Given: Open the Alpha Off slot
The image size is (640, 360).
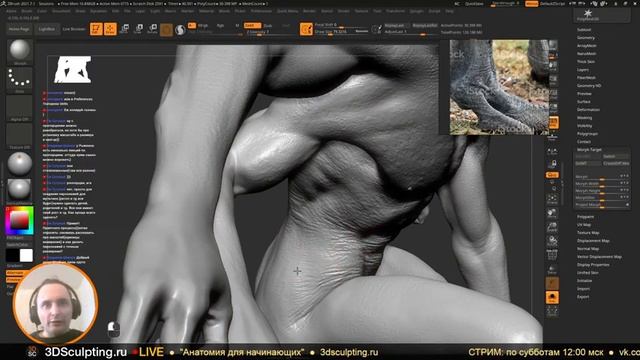Looking at the screenshot, I should click(19, 107).
